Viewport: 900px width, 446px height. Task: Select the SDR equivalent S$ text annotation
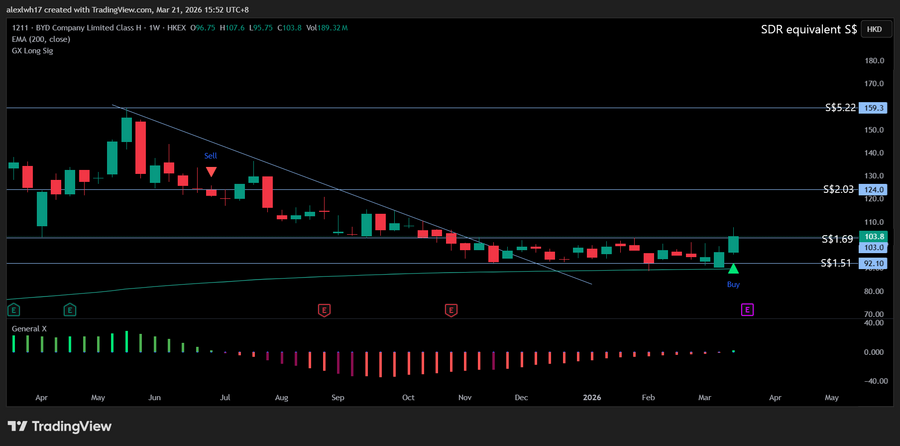coord(808,30)
